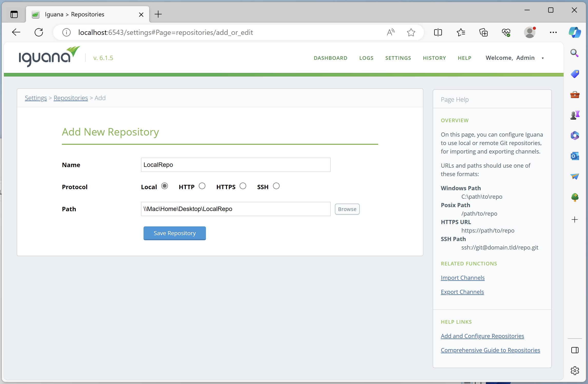Open the LOGS menu item
The image size is (588, 384).
coord(366,58)
